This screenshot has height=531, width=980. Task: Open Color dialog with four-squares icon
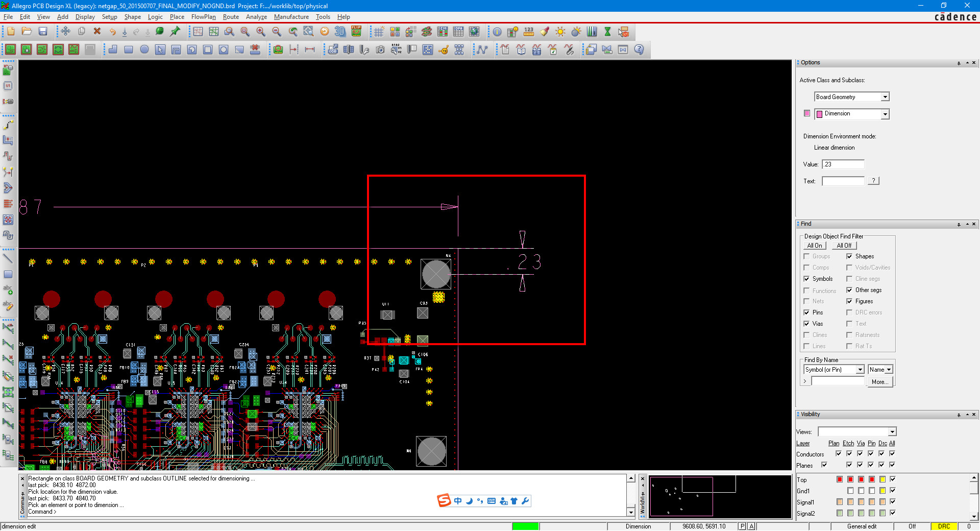[x=395, y=32]
